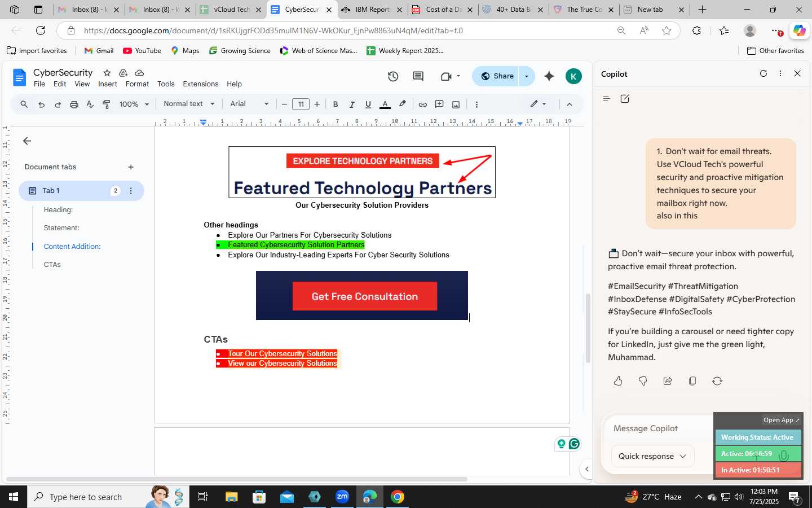Screen dimensions: 812x508
Task: Click the Share button
Action: coord(497,76)
